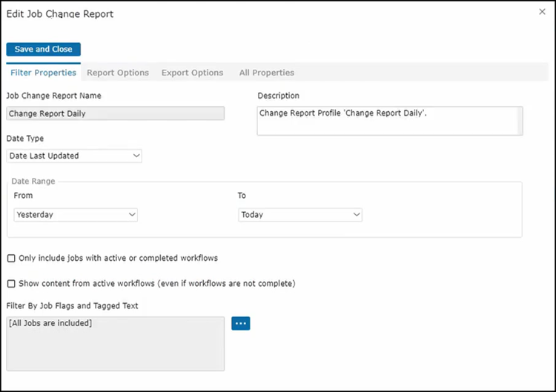Click the Filter By Job Flags label

point(72,305)
